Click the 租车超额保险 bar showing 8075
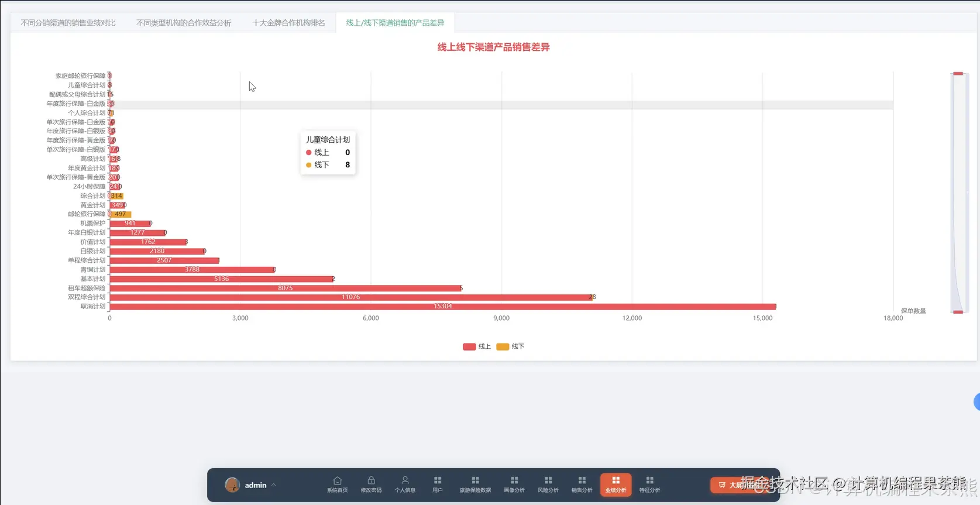 [x=286, y=288]
